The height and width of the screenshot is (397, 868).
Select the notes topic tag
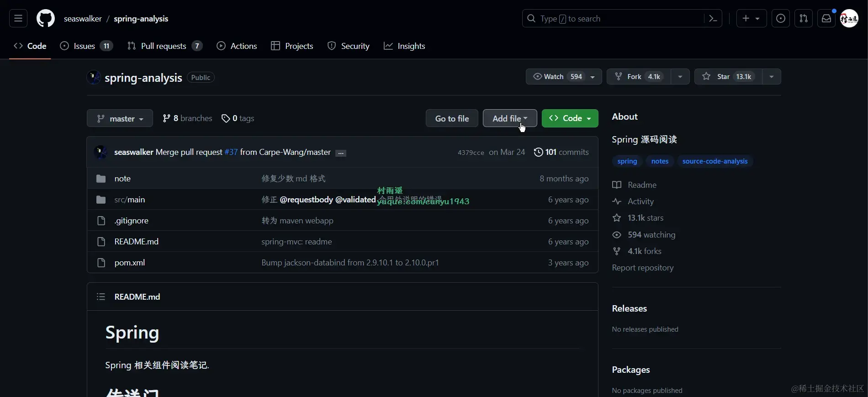tap(660, 161)
